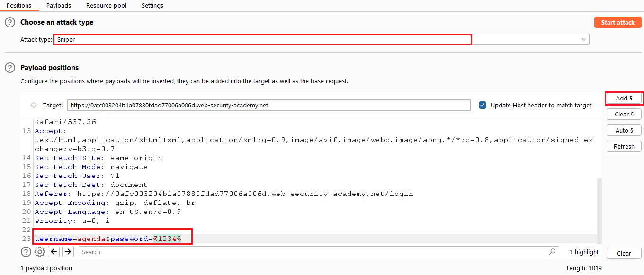Click help icon beside Payload positions
The width and height of the screenshot is (644, 275).
9,68
